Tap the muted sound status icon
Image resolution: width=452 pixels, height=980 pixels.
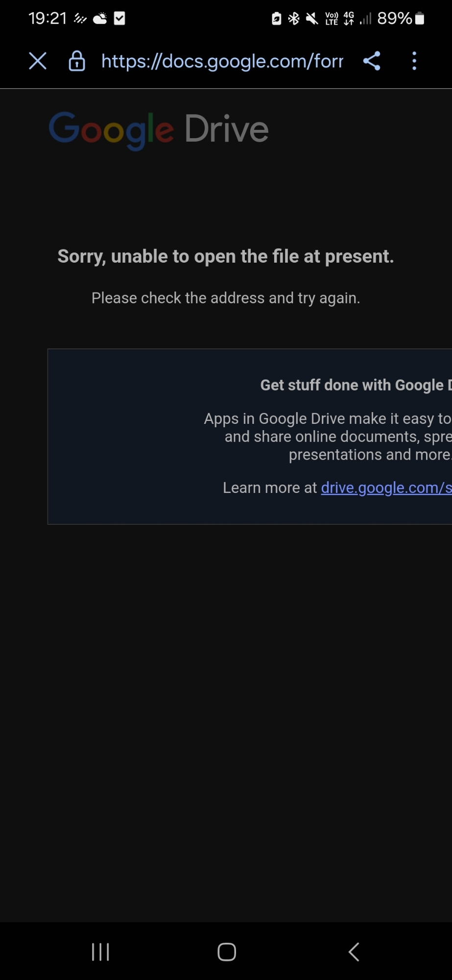[311, 19]
